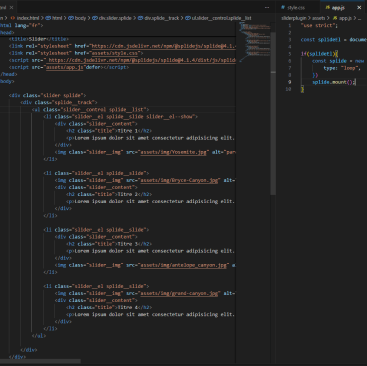Open the assets/img/antelope_canyon.jpg image path
This screenshot has width=367, height=366.
184,265
